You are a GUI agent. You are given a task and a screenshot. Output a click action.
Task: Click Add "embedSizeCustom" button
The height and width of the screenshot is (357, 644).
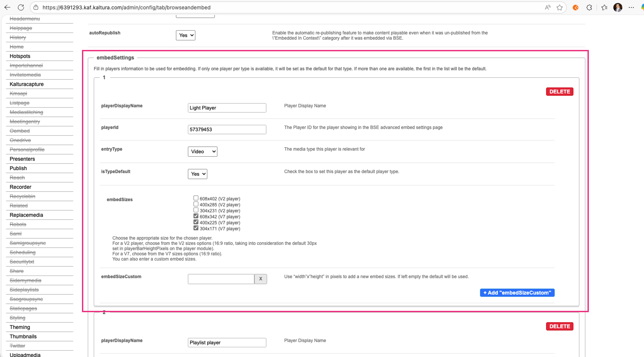[x=517, y=293]
